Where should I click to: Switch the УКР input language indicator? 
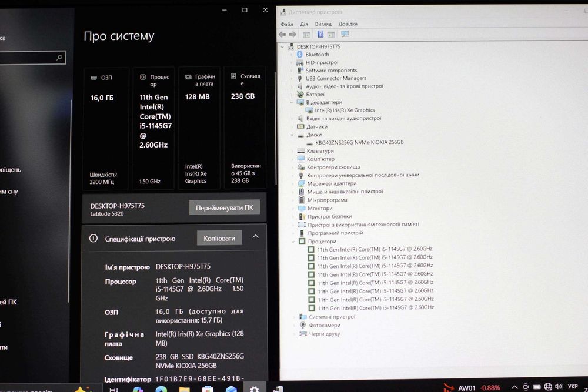tap(572, 387)
